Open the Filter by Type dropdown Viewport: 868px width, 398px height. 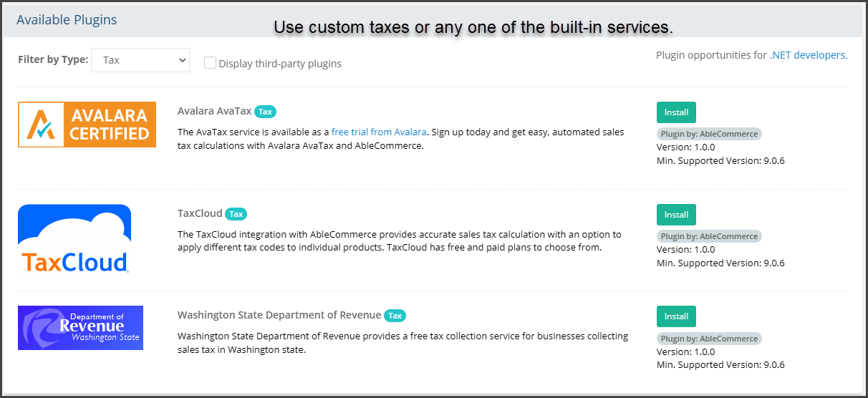tap(140, 60)
